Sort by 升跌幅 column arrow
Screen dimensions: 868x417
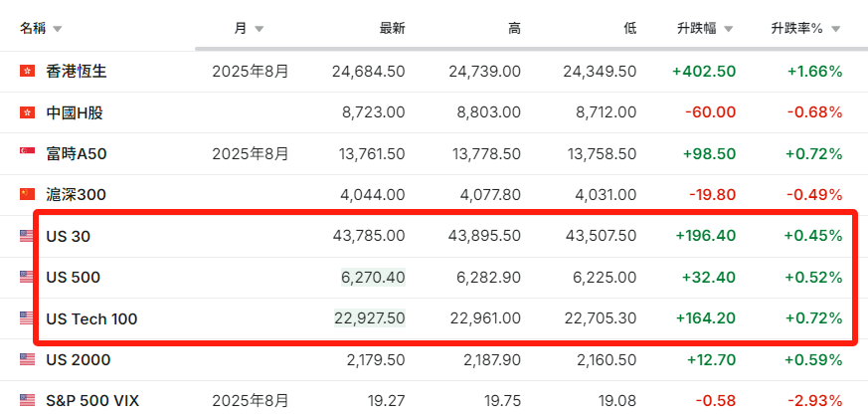click(729, 29)
